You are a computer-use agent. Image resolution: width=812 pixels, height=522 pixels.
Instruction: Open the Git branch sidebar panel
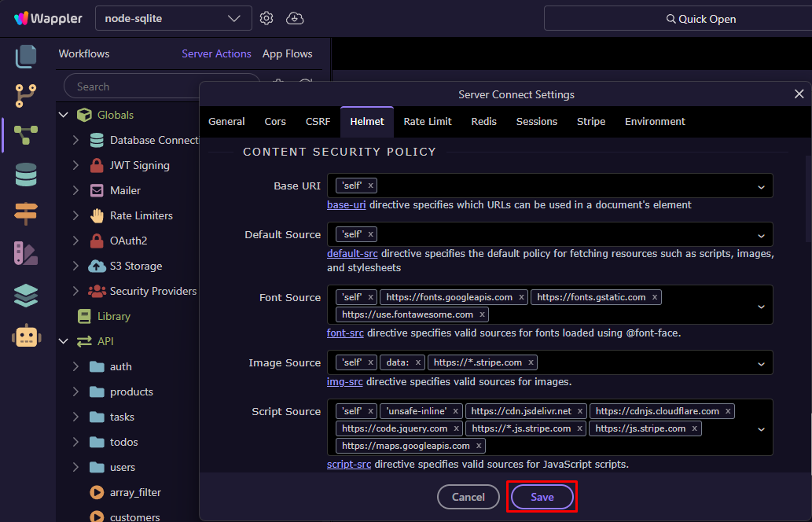click(26, 96)
